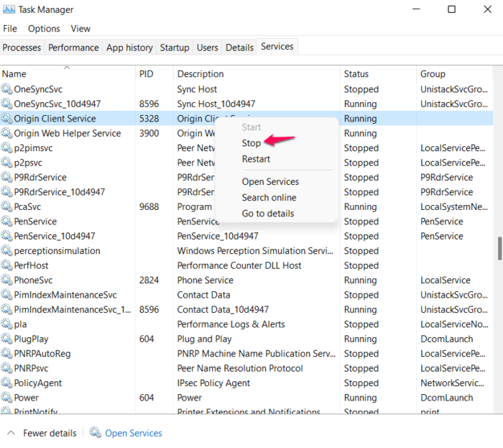Image resolution: width=503 pixels, height=448 pixels.
Task: Choose Go to details menu entry
Action: [x=268, y=214]
